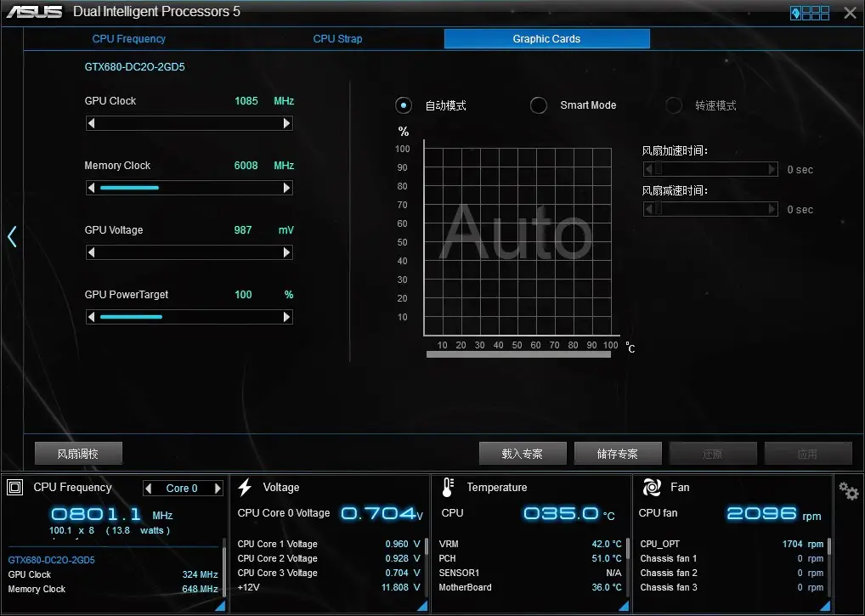
Task: Decrease Memory Clock with left arrow
Action: pyautogui.click(x=92, y=188)
